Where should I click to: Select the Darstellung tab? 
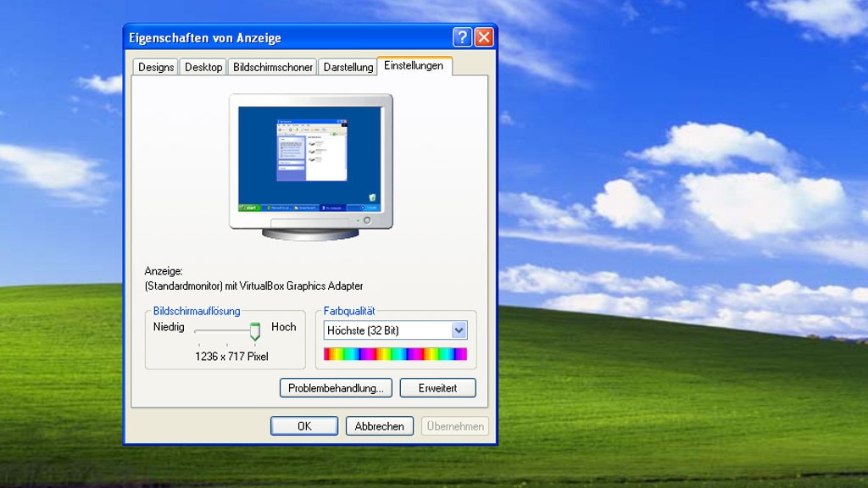coord(348,67)
